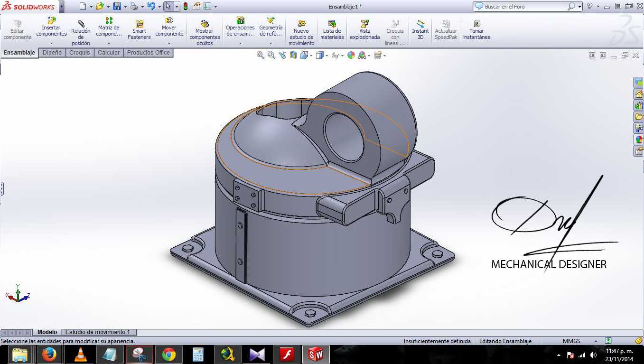Select Zoom to area magnifier
This screenshot has height=364, width=644.
(271, 55)
